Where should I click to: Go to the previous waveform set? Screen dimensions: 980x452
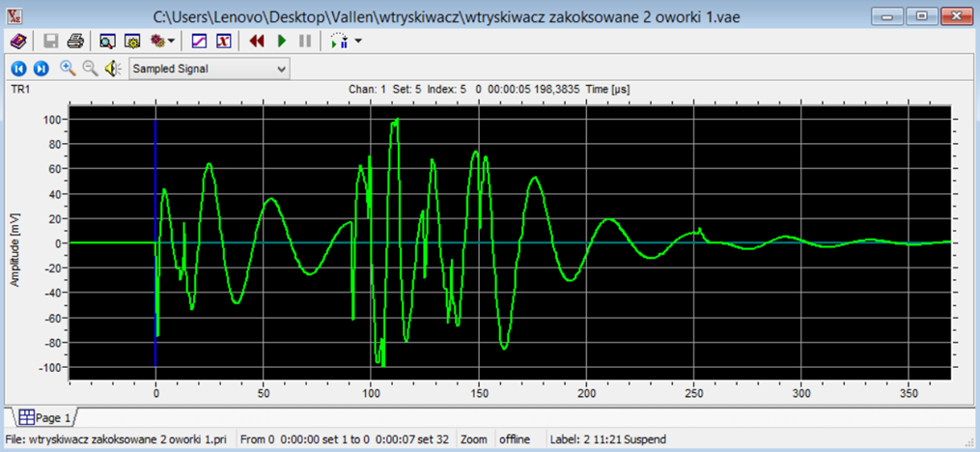coord(18,69)
